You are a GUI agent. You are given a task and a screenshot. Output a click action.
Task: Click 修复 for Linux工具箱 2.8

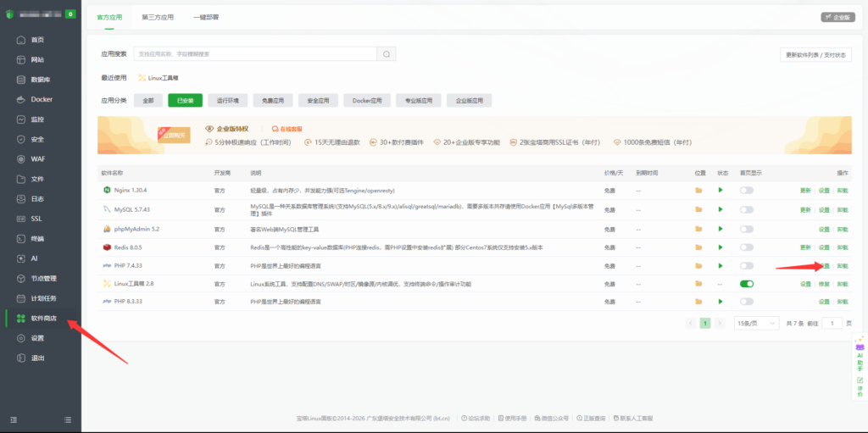point(824,284)
